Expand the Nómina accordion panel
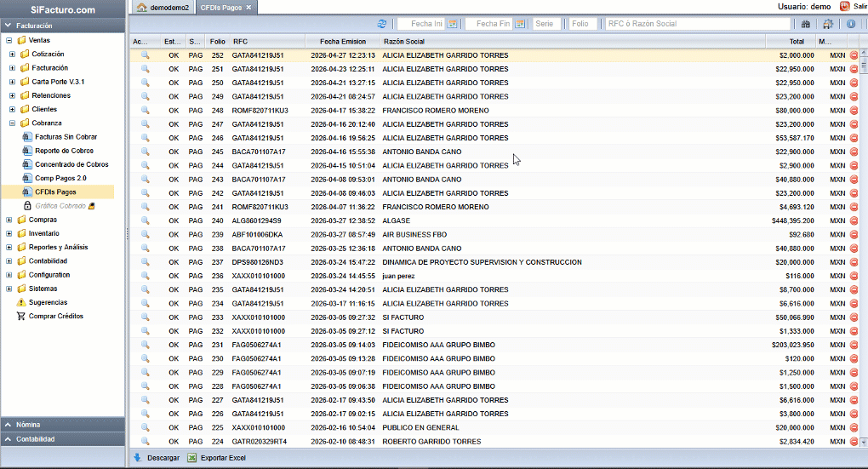The width and height of the screenshot is (868, 469). click(63, 424)
